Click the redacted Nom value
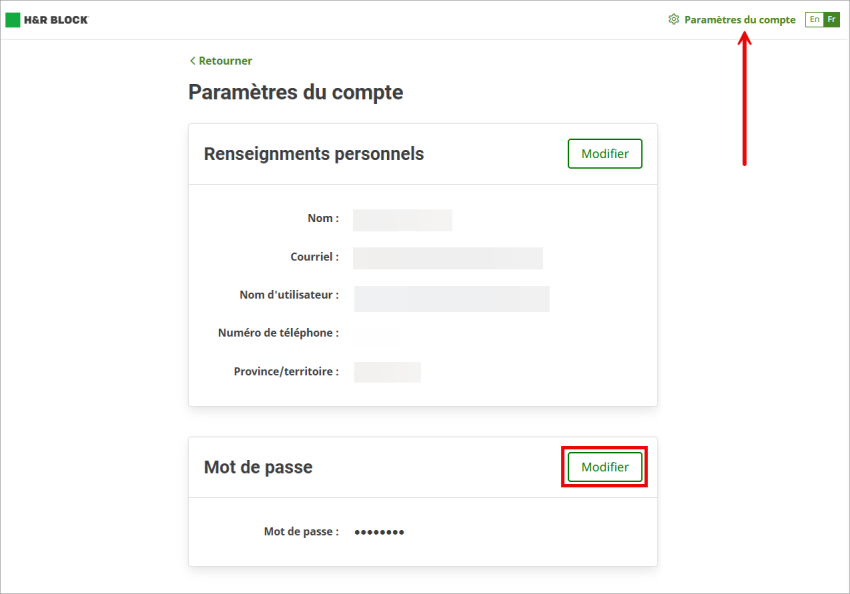This screenshot has height=594, width=850. tap(402, 220)
